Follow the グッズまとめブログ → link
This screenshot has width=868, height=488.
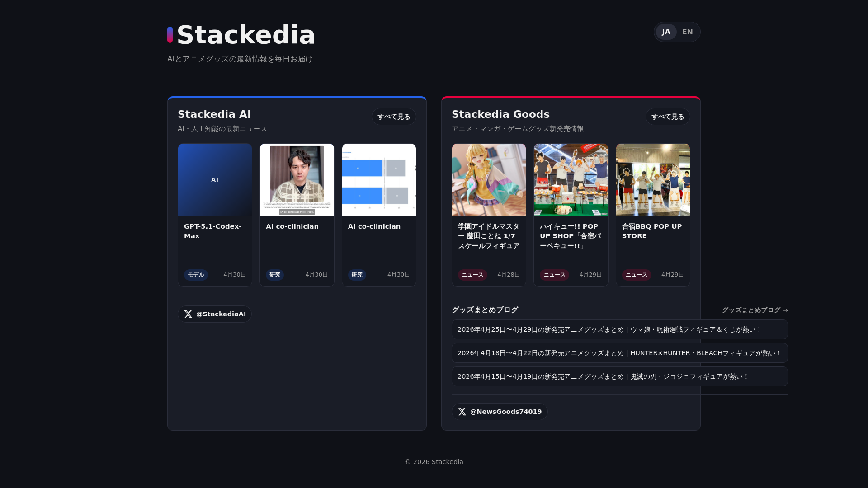(x=755, y=310)
